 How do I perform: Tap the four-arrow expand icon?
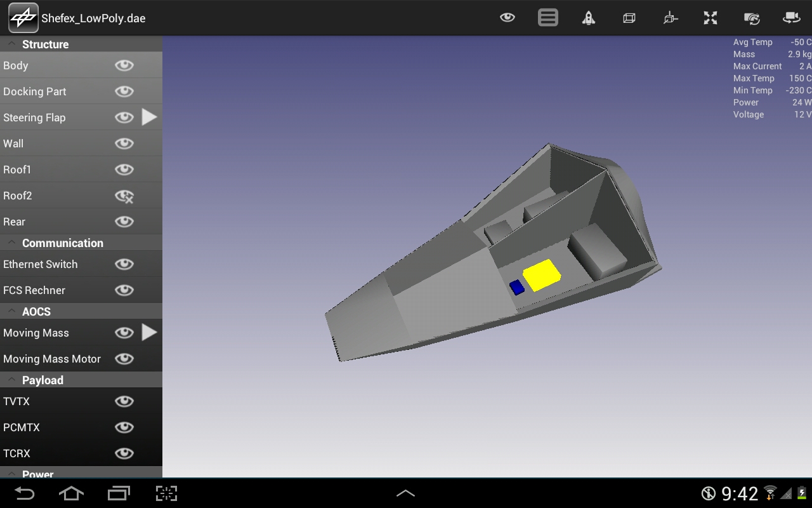pyautogui.click(x=710, y=18)
